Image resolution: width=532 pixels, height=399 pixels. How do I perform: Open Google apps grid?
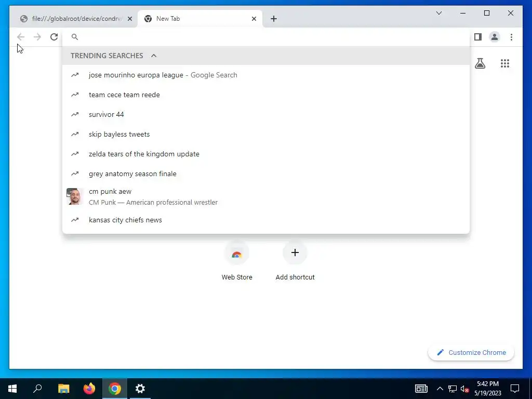(x=505, y=63)
